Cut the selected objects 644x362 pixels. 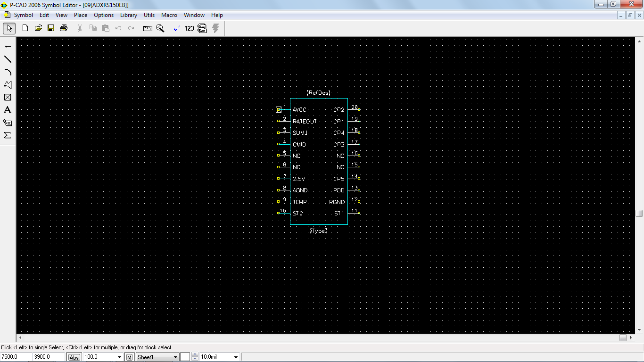80,28
